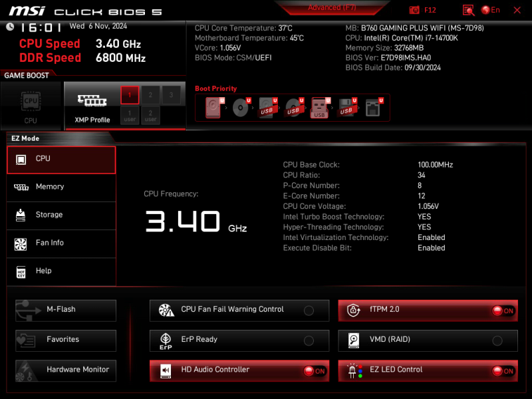Open the Storage section
Image resolution: width=532 pixels, height=399 pixels.
[61, 215]
